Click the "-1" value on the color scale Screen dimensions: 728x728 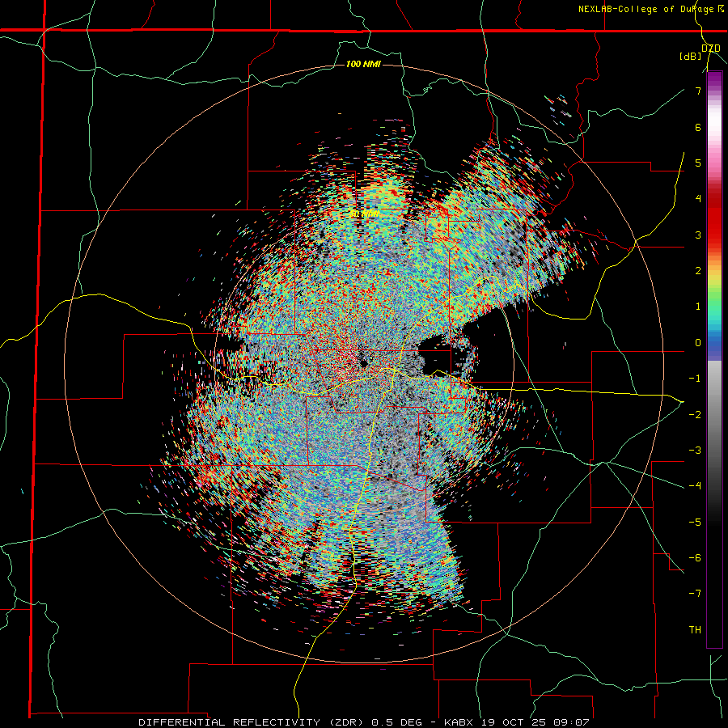695,379
